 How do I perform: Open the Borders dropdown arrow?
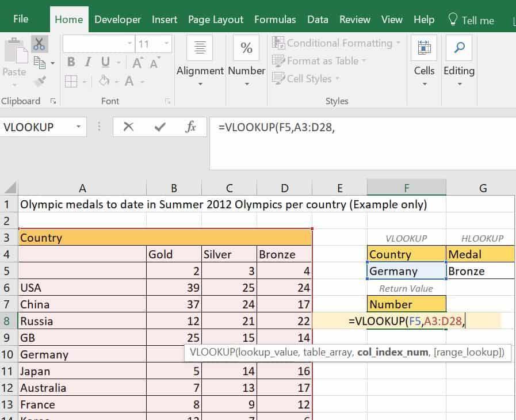84,81
